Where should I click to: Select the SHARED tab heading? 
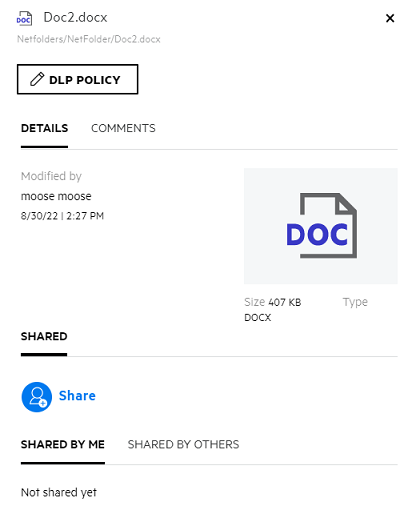point(44,336)
